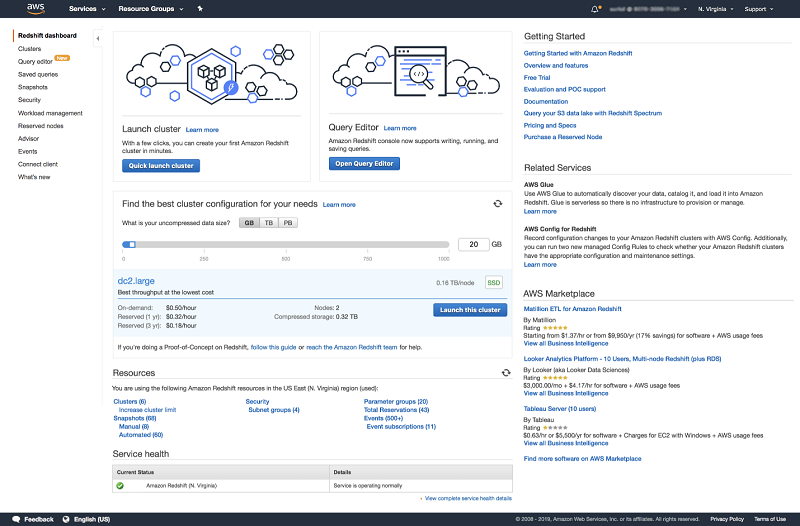Open the Resource Groups dropdown
800x526 pixels.
click(151, 9)
